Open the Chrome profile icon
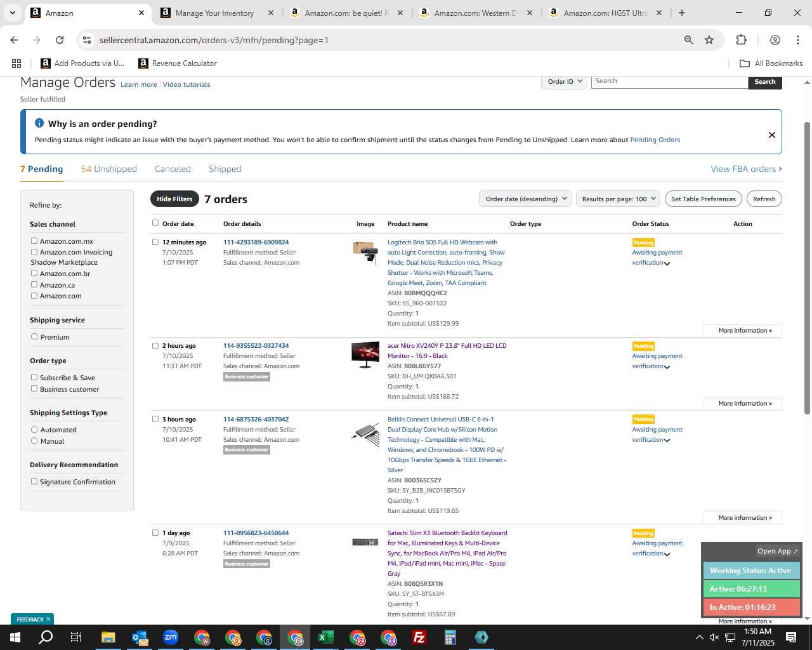Viewport: 812px width, 650px height. (775, 40)
